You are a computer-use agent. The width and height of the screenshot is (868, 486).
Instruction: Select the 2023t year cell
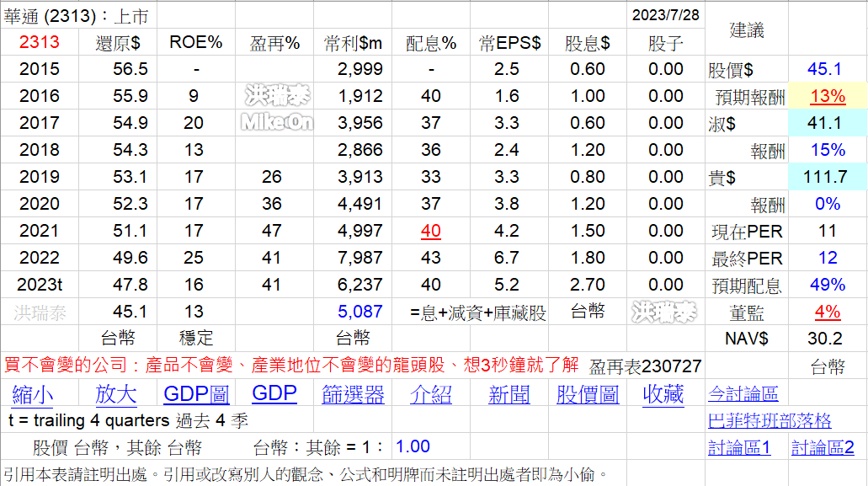pyautogui.click(x=40, y=285)
